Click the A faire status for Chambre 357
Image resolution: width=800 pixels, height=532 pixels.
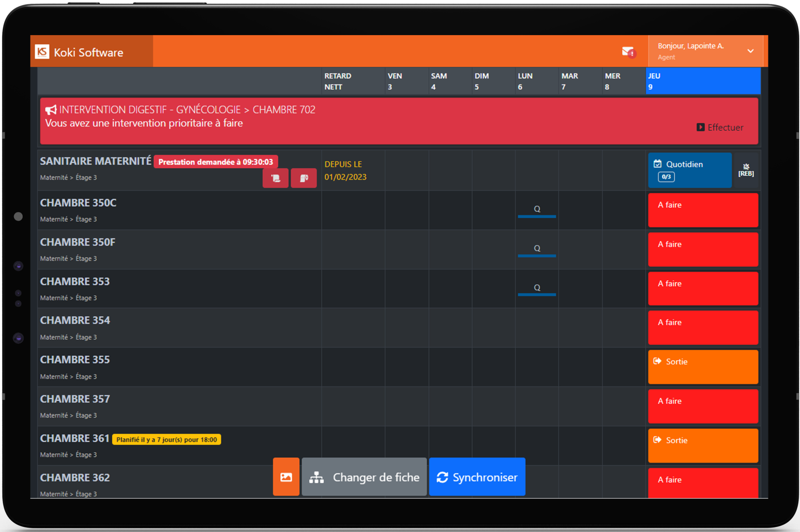tap(702, 406)
